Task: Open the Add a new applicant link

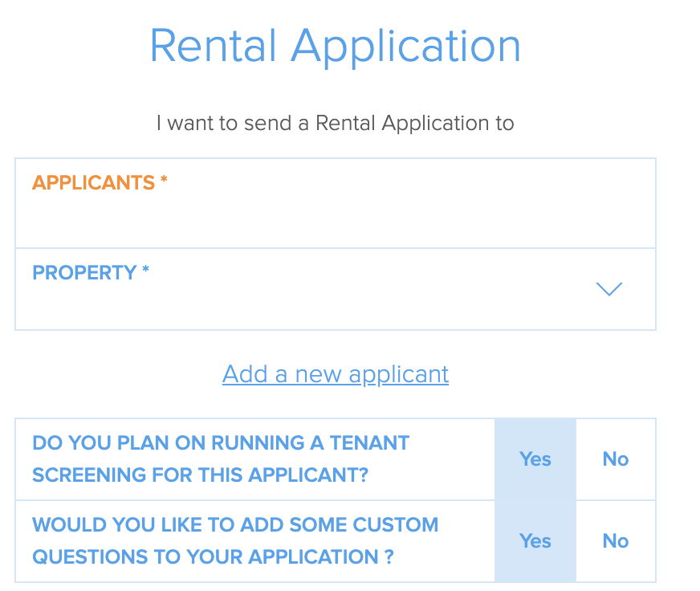Action: (x=336, y=374)
